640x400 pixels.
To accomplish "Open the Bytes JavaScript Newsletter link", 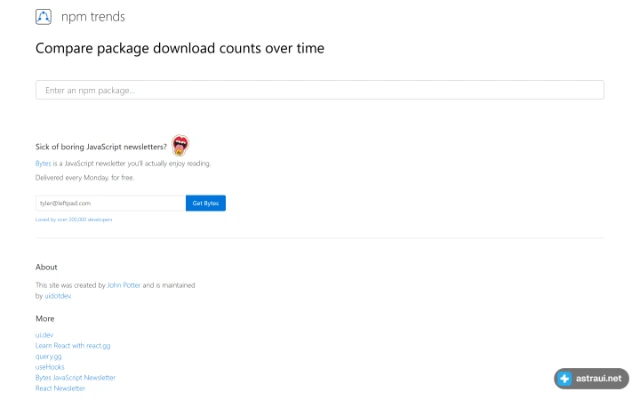I will (76, 378).
